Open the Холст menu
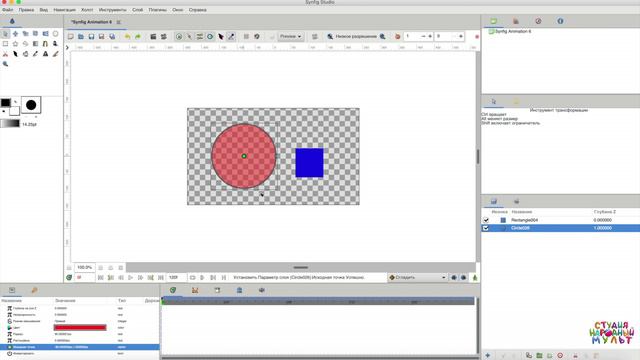640x360 pixels. [87, 9]
